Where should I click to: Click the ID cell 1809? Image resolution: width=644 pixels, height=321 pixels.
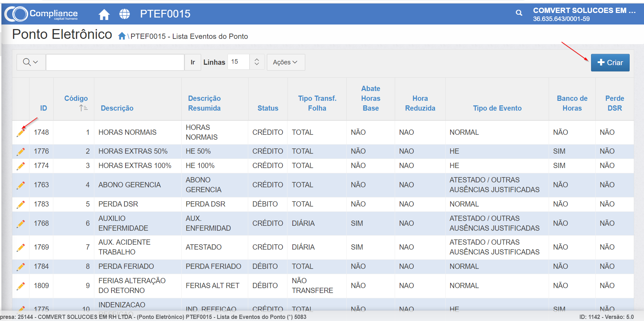(x=41, y=286)
